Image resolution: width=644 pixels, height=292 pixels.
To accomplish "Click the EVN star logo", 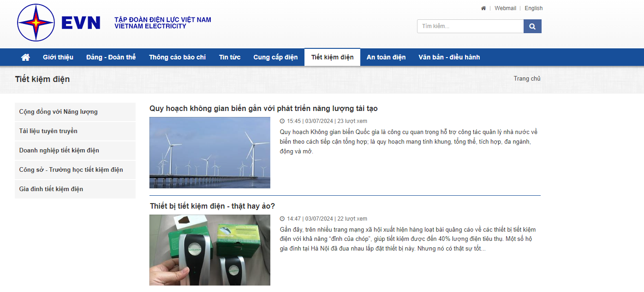I will click(x=36, y=23).
